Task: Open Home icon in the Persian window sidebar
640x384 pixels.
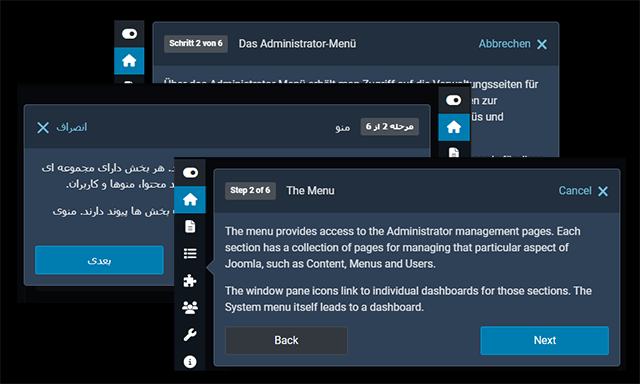Action: (x=454, y=127)
